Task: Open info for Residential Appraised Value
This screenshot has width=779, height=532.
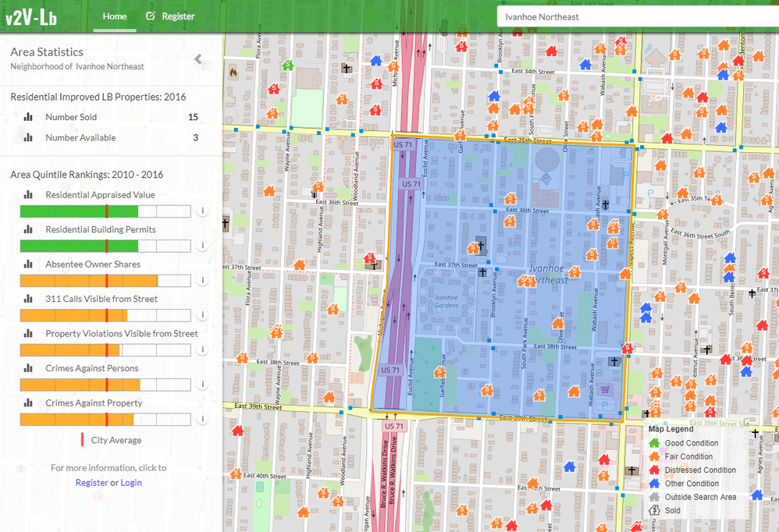Action: (202, 211)
